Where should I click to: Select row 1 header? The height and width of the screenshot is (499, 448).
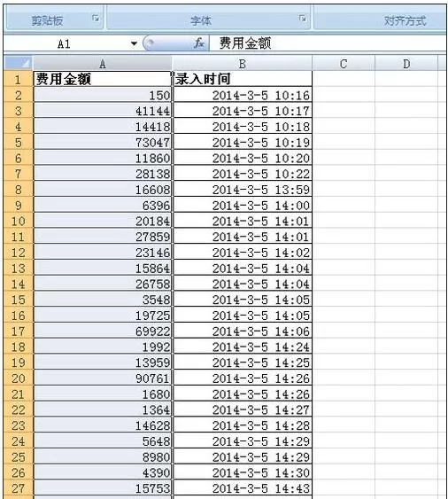click(18, 79)
